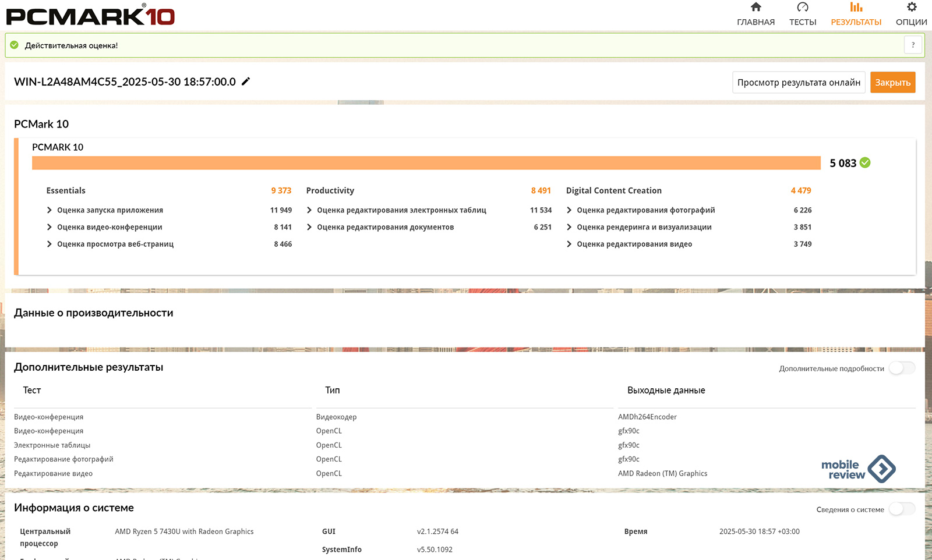Click AMD Ryzen 5 7430U processor text
932x560 pixels.
[184, 531]
